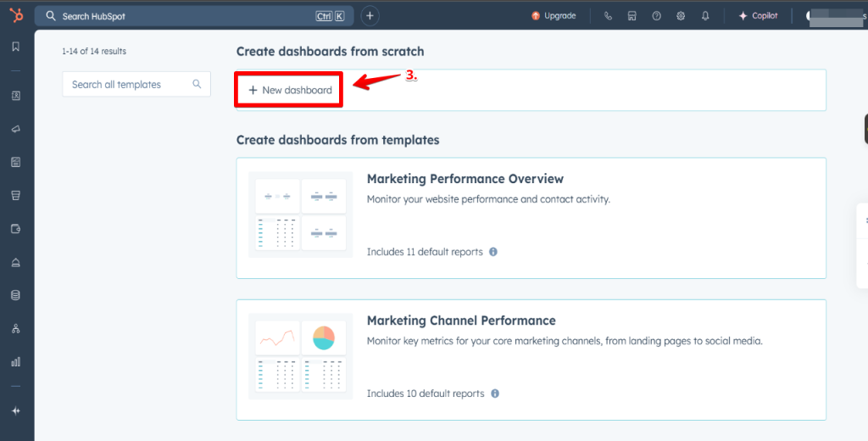Open the Notifications bell icon

coord(705,16)
